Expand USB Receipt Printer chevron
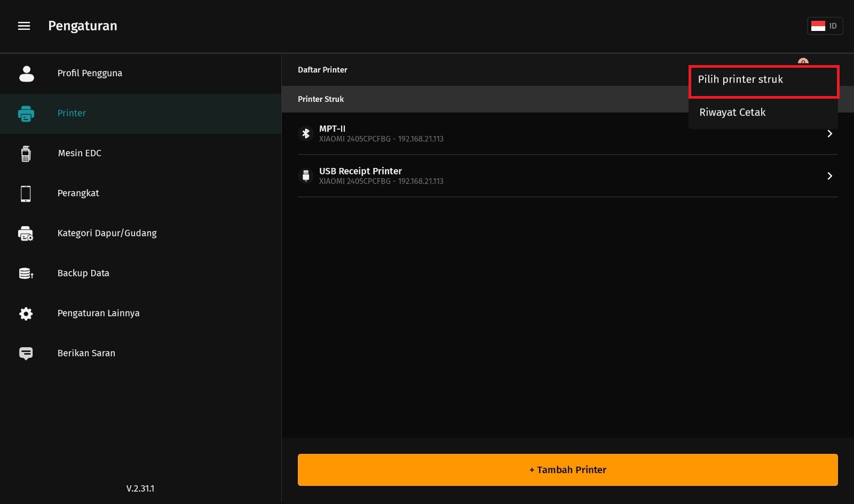 (829, 176)
